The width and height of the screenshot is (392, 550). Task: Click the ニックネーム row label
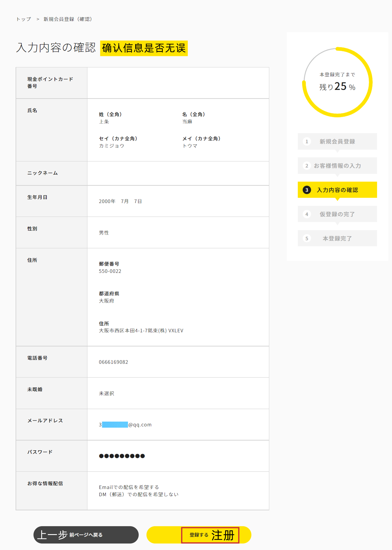(x=43, y=173)
